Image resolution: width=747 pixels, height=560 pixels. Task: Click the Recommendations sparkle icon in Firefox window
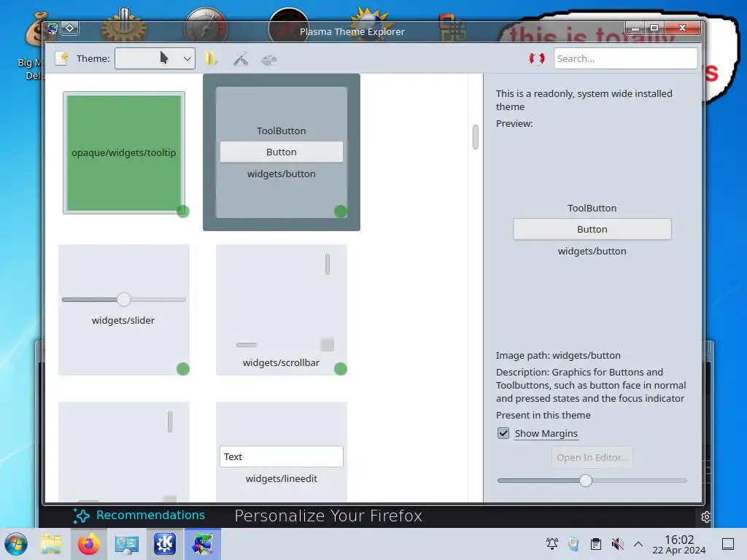point(81,516)
